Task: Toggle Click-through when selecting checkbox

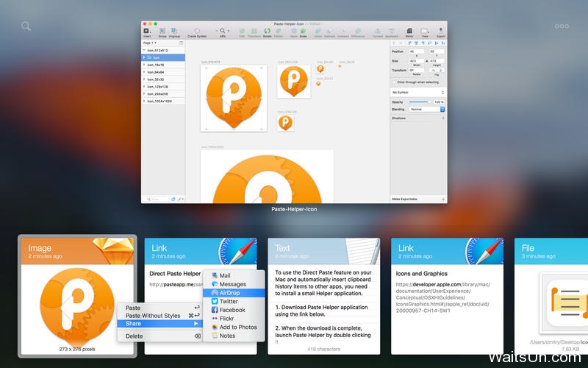Action: (394, 82)
